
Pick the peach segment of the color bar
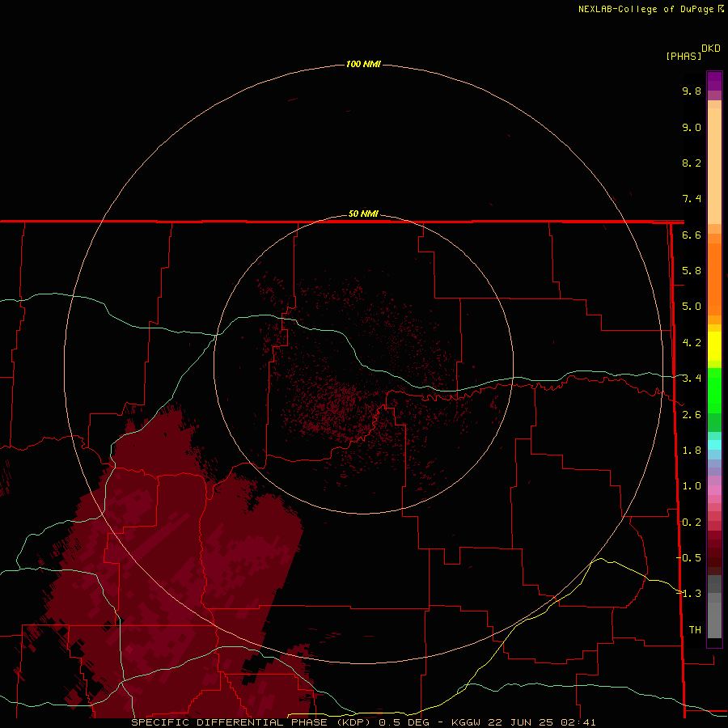714,167
